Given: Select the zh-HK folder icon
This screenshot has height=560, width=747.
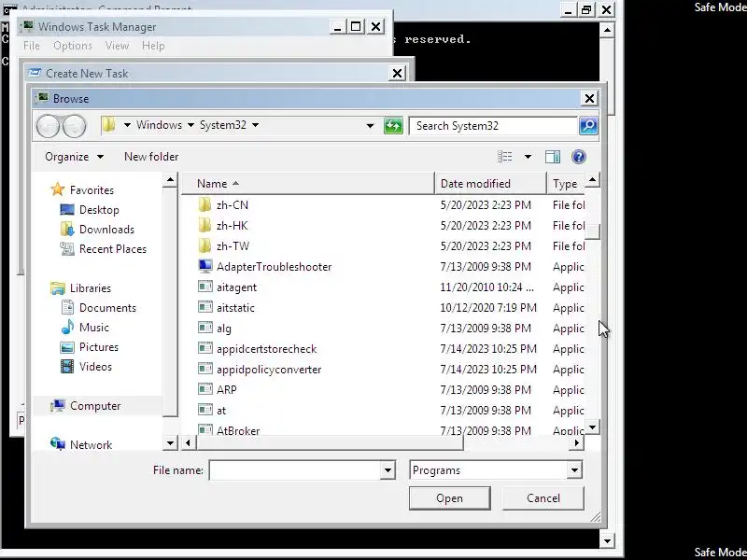Looking at the screenshot, I should coord(204,225).
